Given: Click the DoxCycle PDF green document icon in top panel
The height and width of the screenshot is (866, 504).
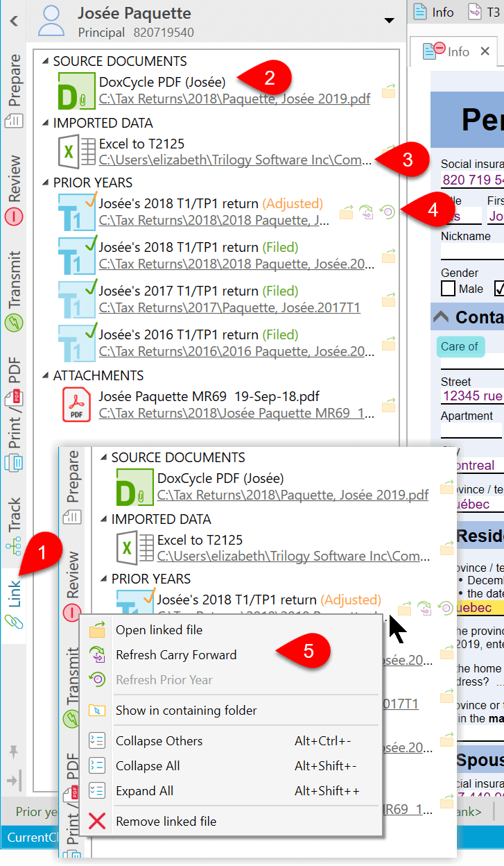Looking at the screenshot, I should [x=76, y=91].
